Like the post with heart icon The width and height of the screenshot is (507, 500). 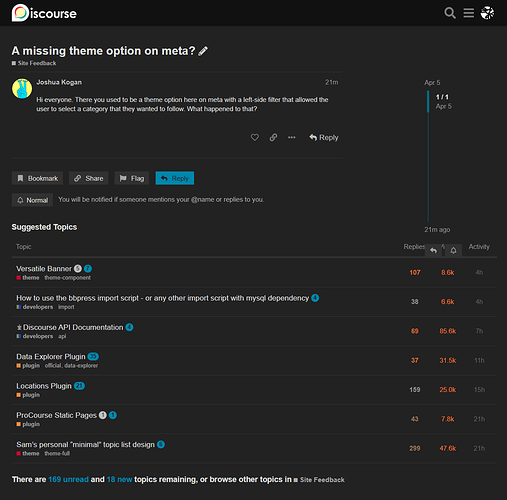click(255, 137)
